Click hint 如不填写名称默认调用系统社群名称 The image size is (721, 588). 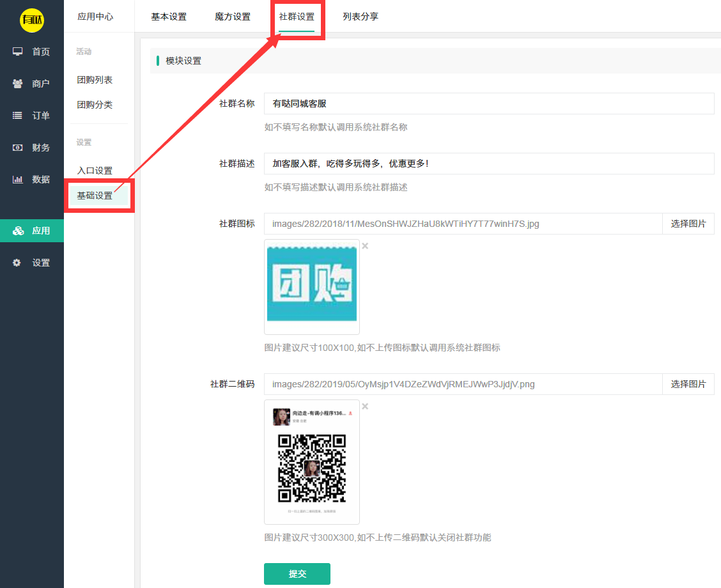336,127
